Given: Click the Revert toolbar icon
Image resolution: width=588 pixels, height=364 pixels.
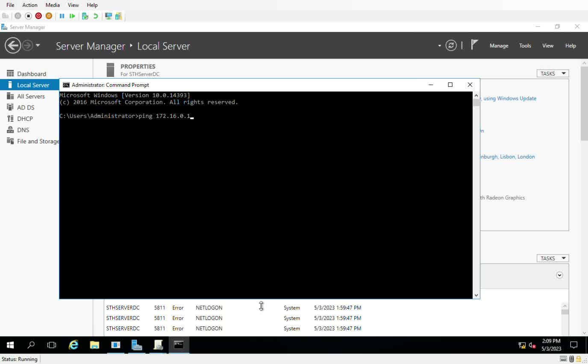Looking at the screenshot, I should point(96,16).
